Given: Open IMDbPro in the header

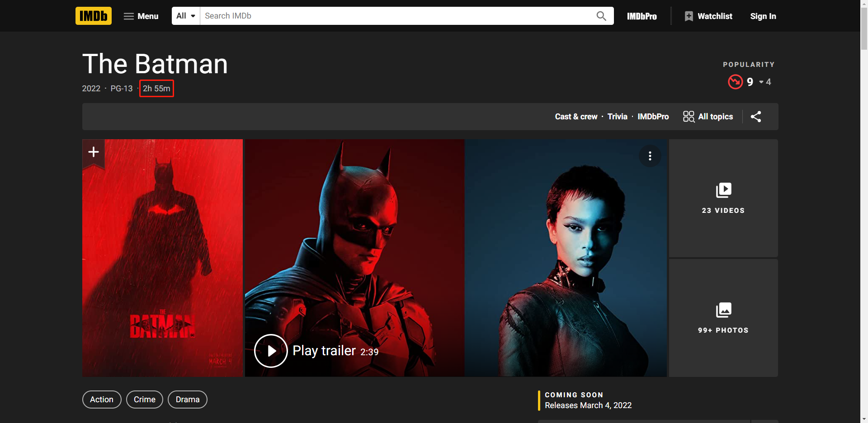Looking at the screenshot, I should tap(642, 16).
